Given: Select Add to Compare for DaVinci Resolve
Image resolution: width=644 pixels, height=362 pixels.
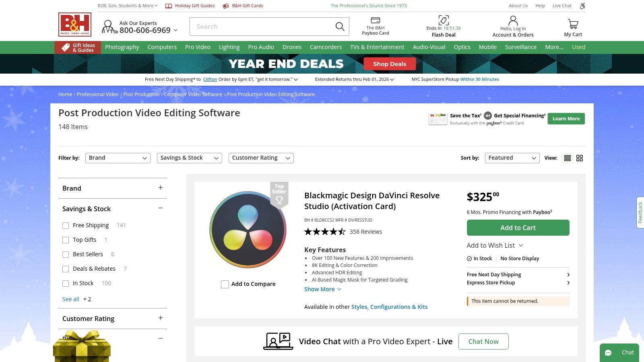Looking at the screenshot, I should coord(225,284).
